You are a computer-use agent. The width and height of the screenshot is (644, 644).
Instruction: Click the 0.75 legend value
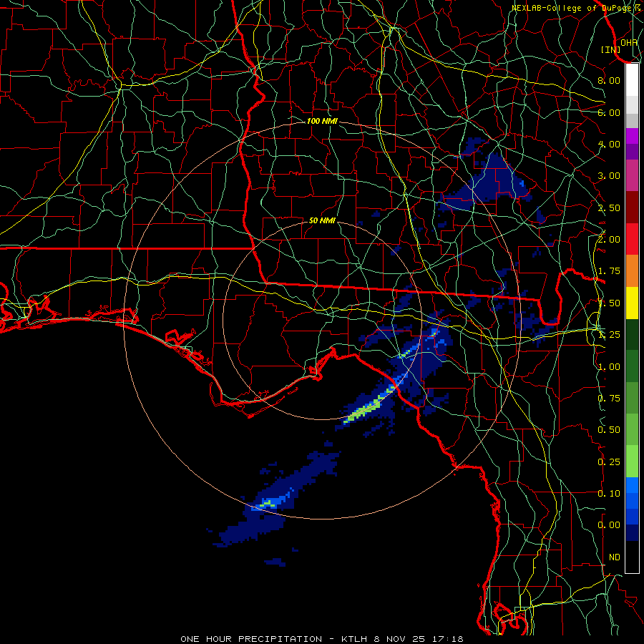click(x=609, y=399)
